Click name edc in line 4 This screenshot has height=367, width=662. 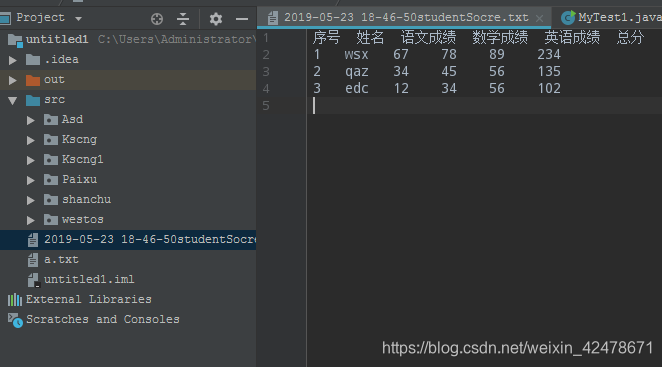[x=356, y=88]
